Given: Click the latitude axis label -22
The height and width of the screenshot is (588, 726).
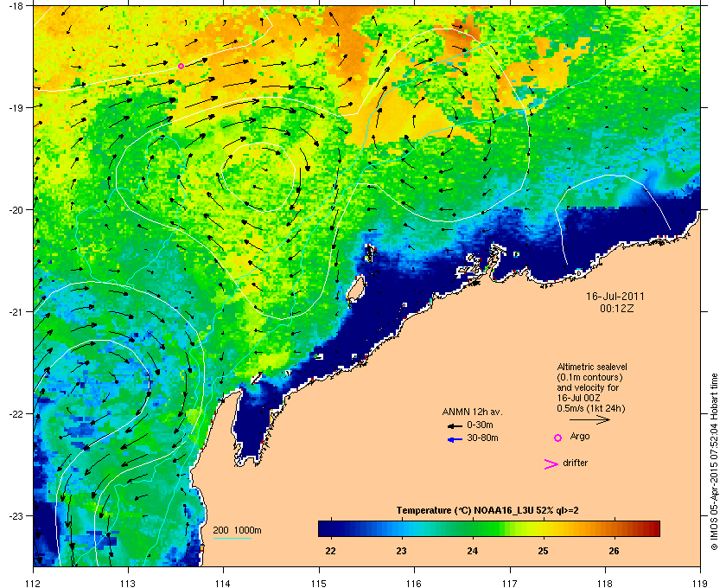Looking at the screenshot, I should (x=16, y=414).
